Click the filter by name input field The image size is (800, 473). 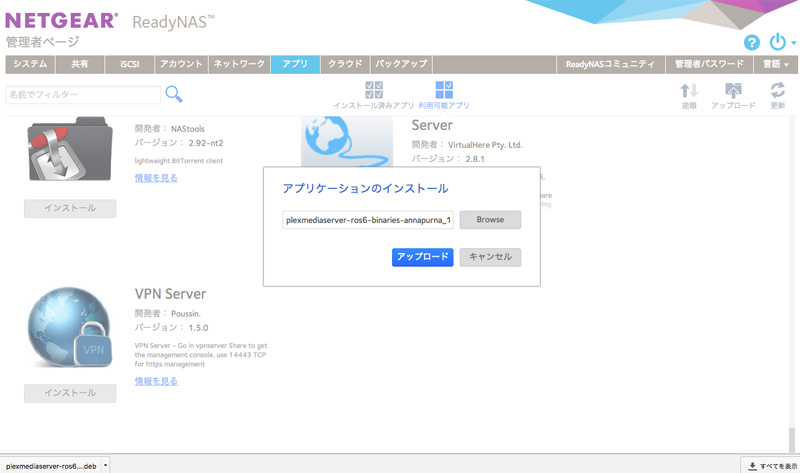click(82, 94)
